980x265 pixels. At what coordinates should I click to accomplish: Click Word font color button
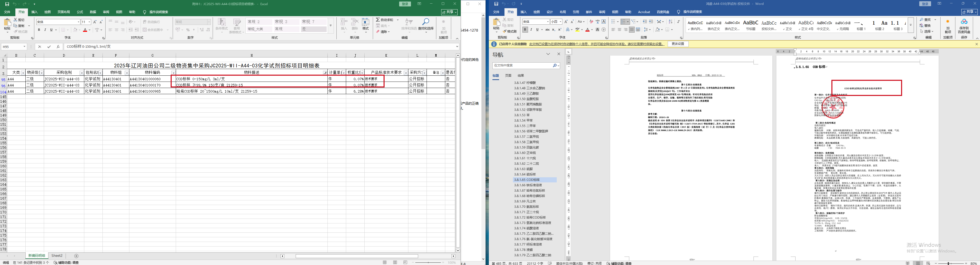588,30
